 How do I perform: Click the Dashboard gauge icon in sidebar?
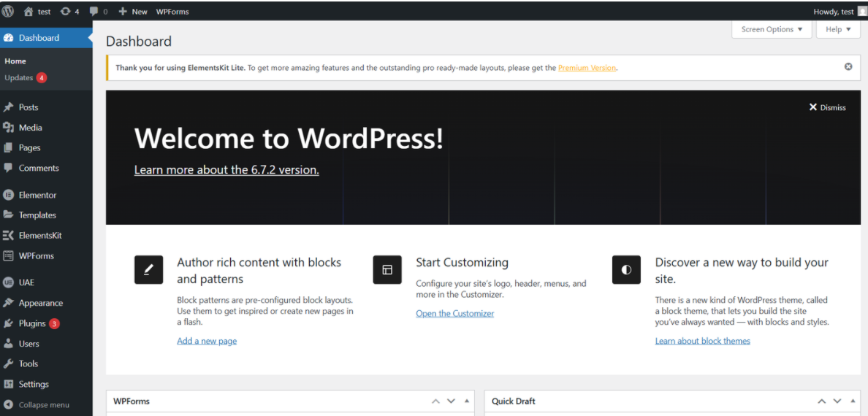tap(8, 38)
